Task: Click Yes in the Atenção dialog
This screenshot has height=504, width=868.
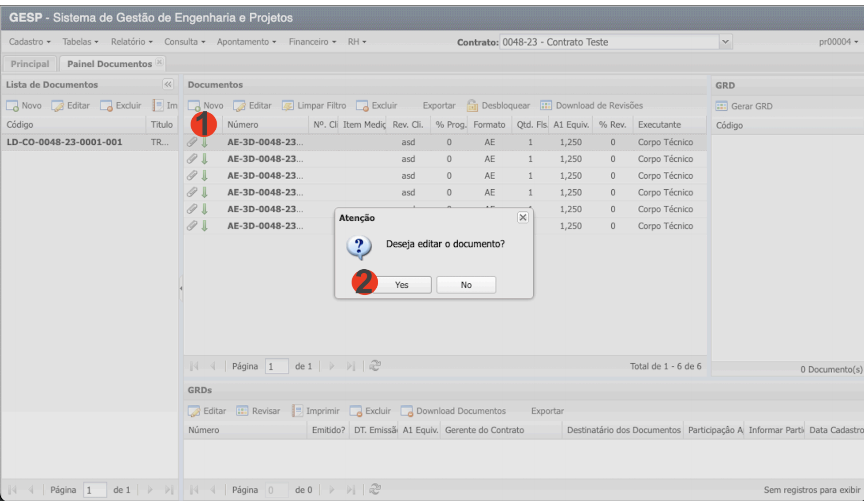Action: pos(401,285)
